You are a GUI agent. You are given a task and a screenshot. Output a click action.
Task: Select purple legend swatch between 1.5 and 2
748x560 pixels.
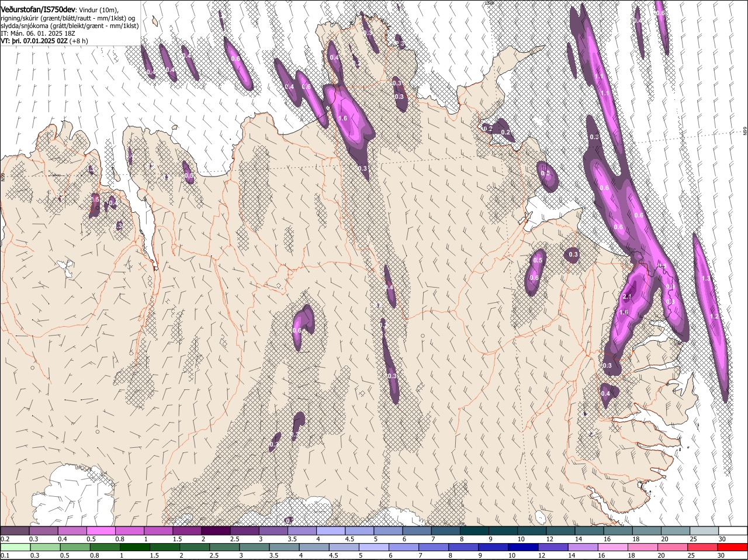pyautogui.click(x=186, y=530)
